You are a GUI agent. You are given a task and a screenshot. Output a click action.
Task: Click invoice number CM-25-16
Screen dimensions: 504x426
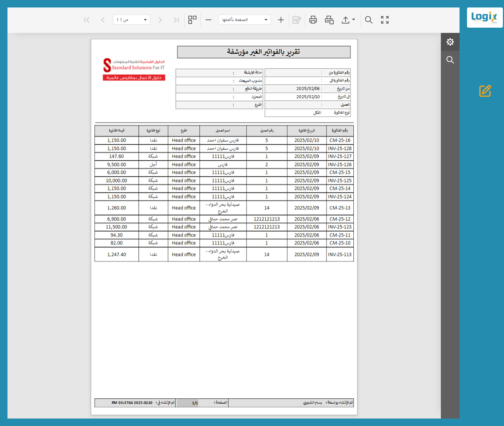coord(340,141)
